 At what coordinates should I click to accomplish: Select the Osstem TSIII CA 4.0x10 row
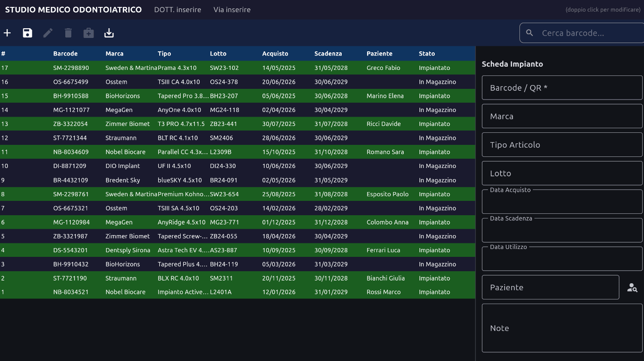tap(238, 82)
